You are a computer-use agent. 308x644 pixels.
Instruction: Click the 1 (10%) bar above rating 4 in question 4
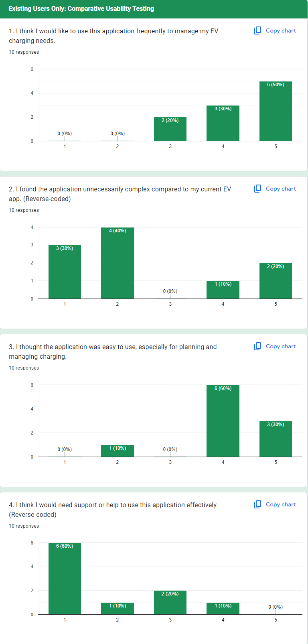tap(223, 608)
